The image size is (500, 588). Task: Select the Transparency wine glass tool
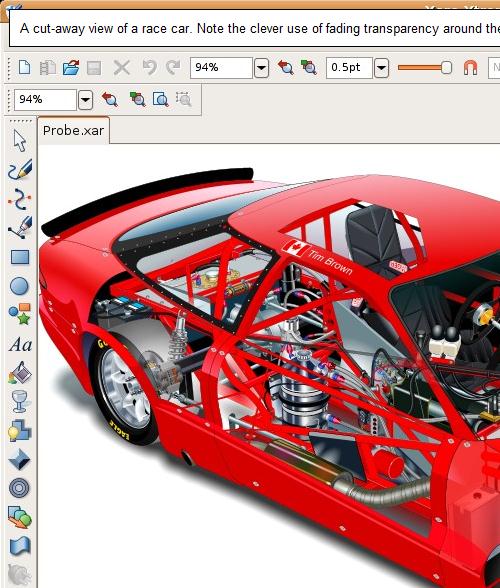tap(20, 401)
